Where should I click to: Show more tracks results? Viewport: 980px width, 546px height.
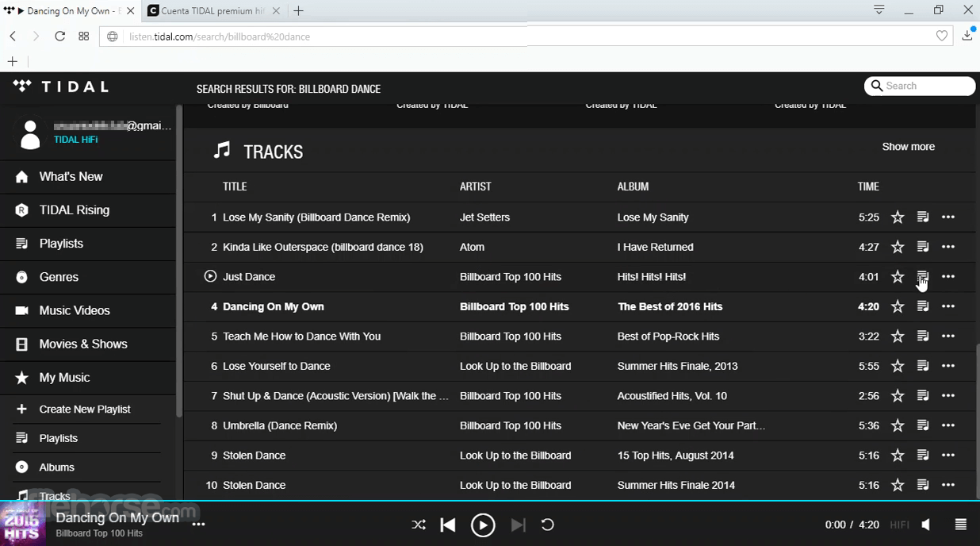click(x=908, y=147)
